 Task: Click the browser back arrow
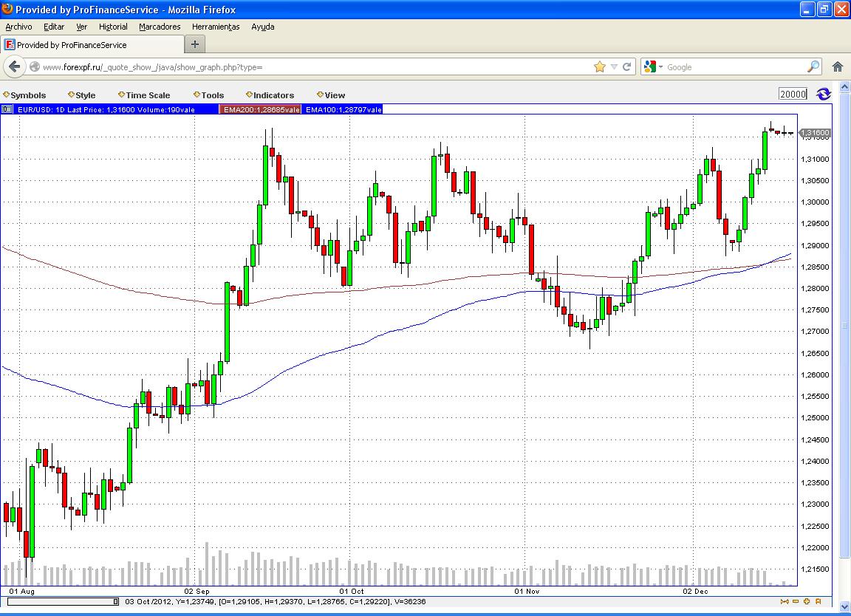click(x=15, y=66)
